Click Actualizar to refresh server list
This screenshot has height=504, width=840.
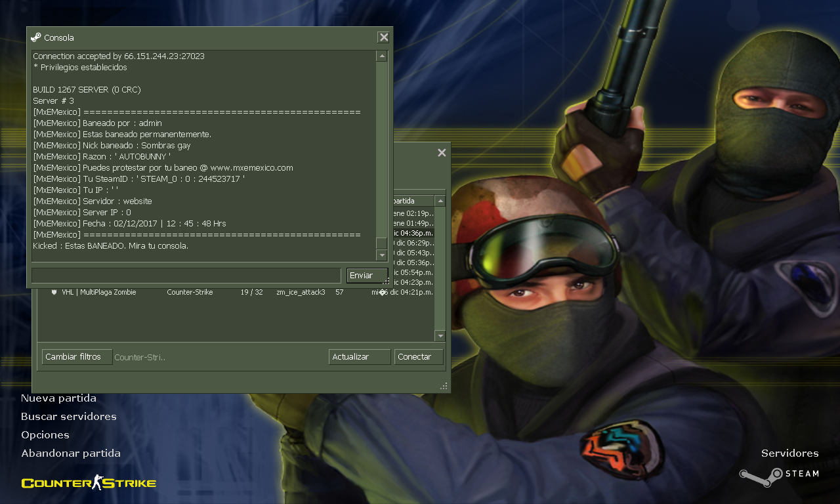pos(360,357)
